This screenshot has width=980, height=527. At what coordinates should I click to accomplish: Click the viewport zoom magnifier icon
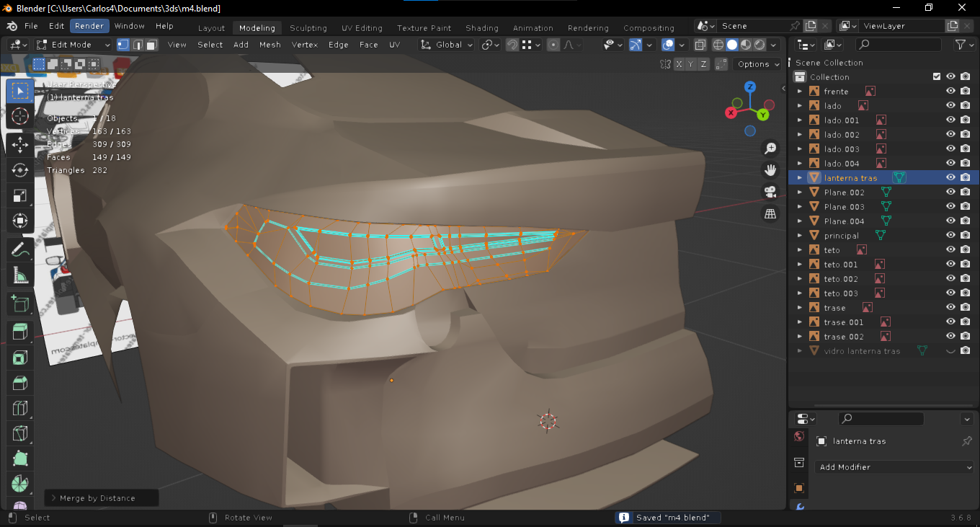pos(770,149)
